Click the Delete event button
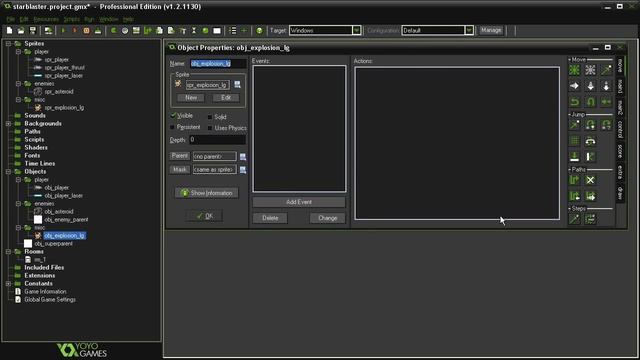Image resolution: width=640 pixels, height=360 pixels. [x=270, y=218]
